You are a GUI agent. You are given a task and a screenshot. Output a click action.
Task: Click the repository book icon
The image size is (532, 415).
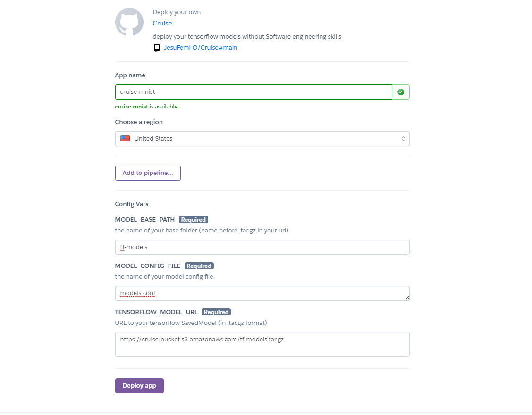click(157, 48)
